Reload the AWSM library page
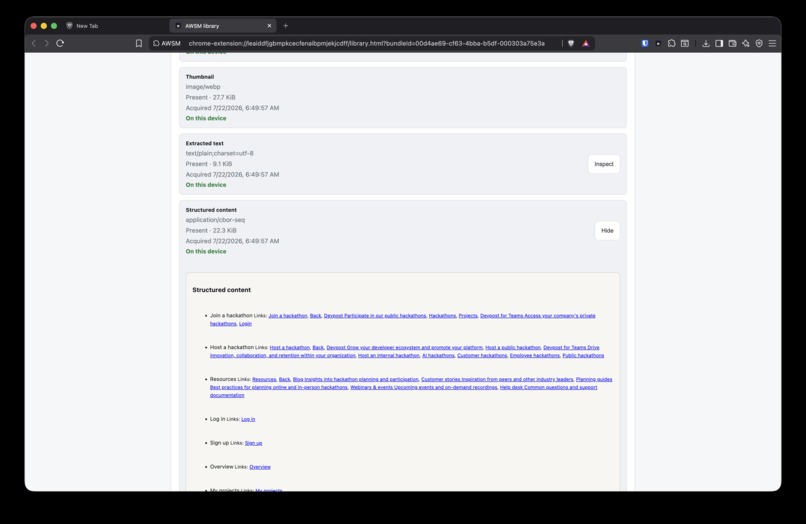This screenshot has height=524, width=806. (x=60, y=43)
